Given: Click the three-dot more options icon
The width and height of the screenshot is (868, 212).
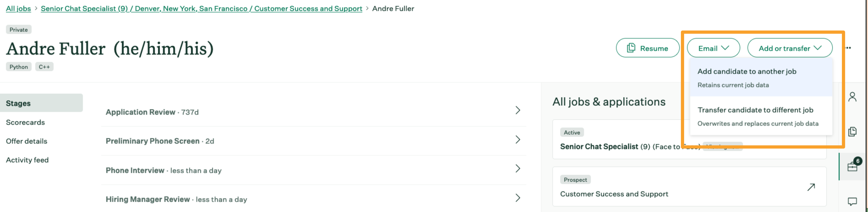Looking at the screenshot, I should click(848, 48).
